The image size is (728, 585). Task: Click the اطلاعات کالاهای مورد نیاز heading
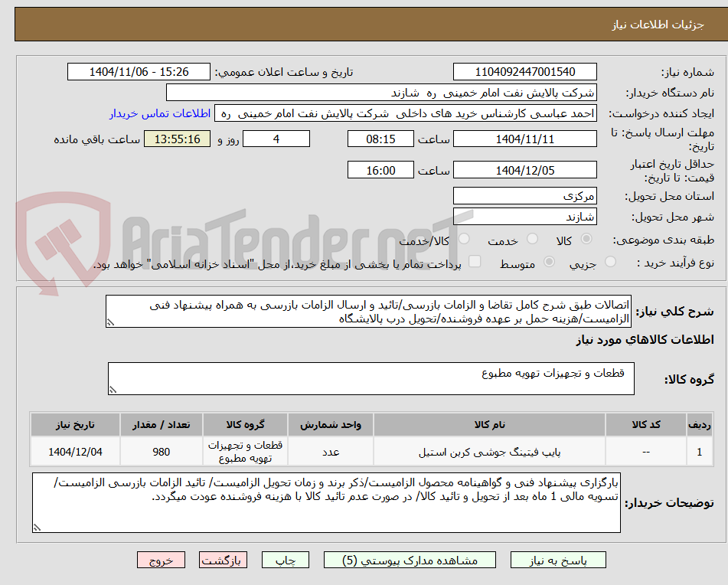[x=645, y=340]
